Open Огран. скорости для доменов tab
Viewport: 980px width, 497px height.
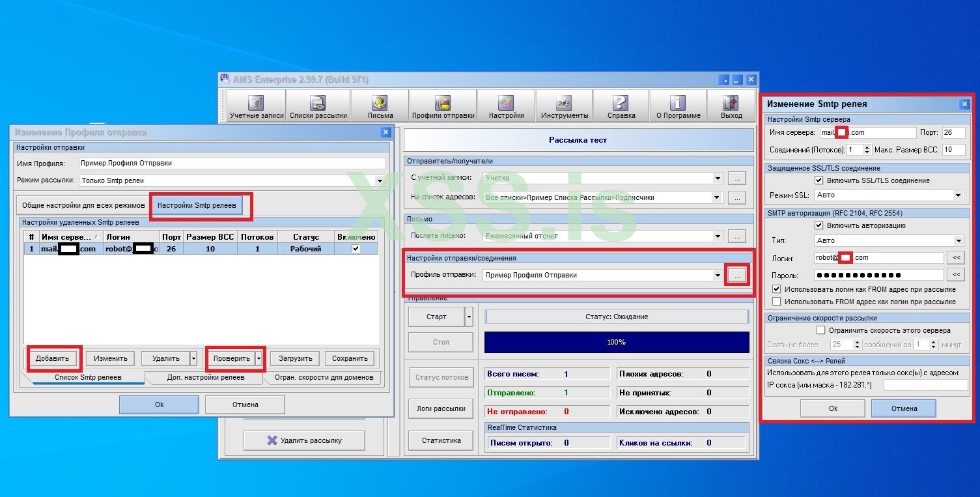point(324,377)
